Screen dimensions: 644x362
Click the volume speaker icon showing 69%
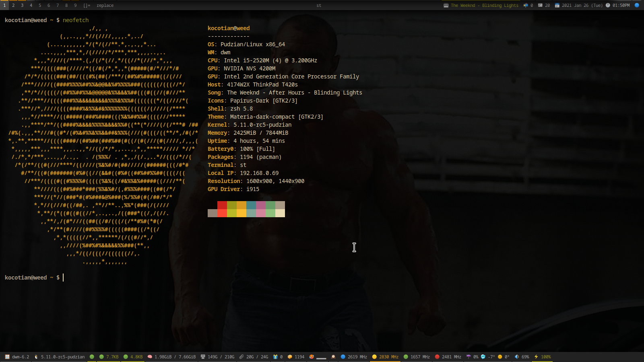click(517, 357)
